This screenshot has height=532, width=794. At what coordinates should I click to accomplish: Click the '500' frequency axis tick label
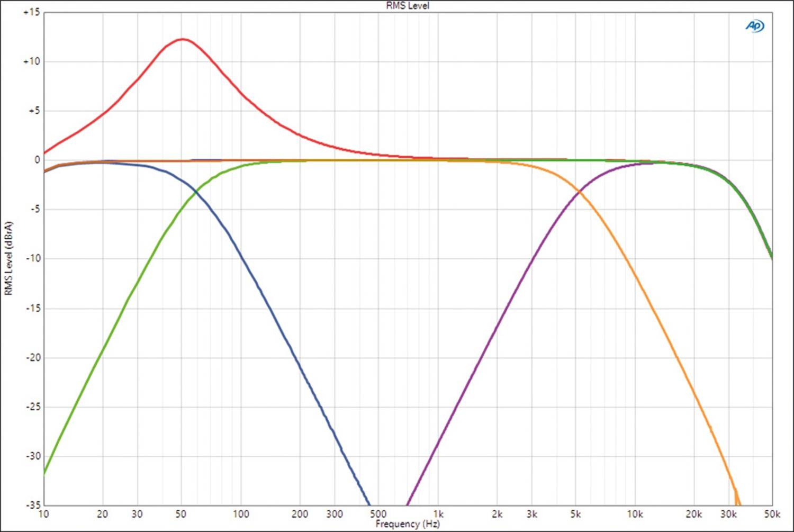[x=378, y=514]
